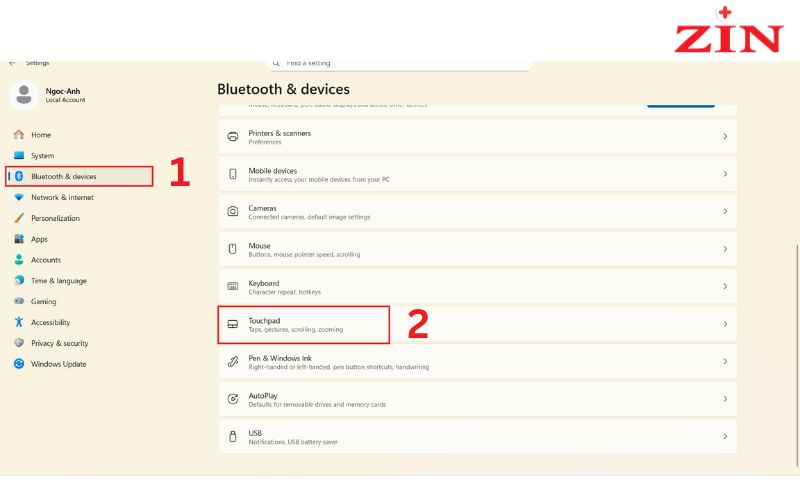Open Printers & scanners settings
800x500 pixels.
coord(478,136)
